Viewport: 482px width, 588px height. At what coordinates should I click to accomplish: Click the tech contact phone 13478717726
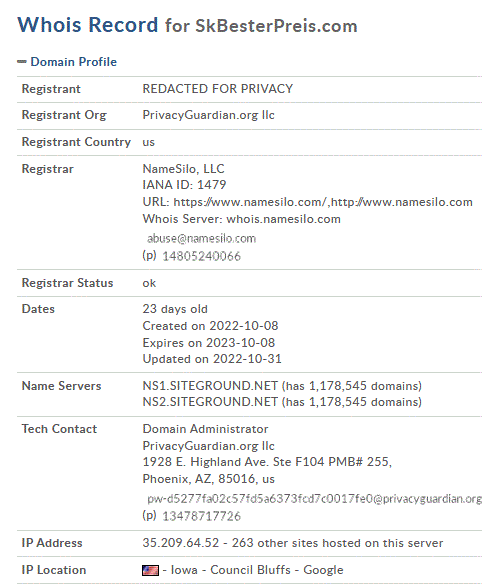click(x=201, y=516)
